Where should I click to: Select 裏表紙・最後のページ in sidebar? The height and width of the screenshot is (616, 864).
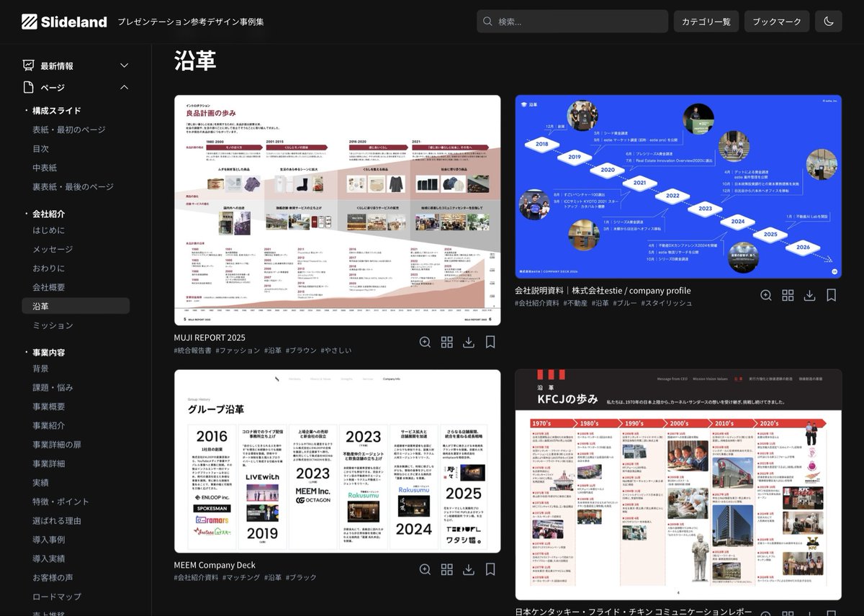[x=73, y=187]
